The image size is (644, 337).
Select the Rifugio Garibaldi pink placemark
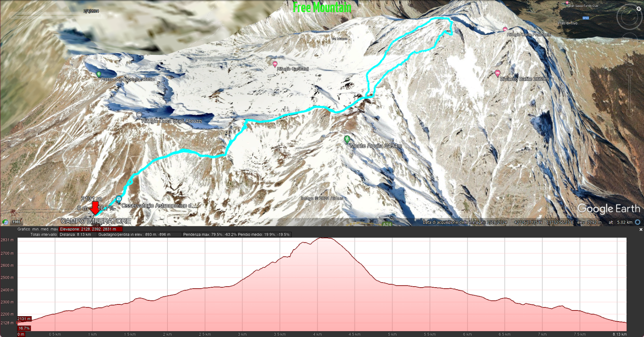275,64
